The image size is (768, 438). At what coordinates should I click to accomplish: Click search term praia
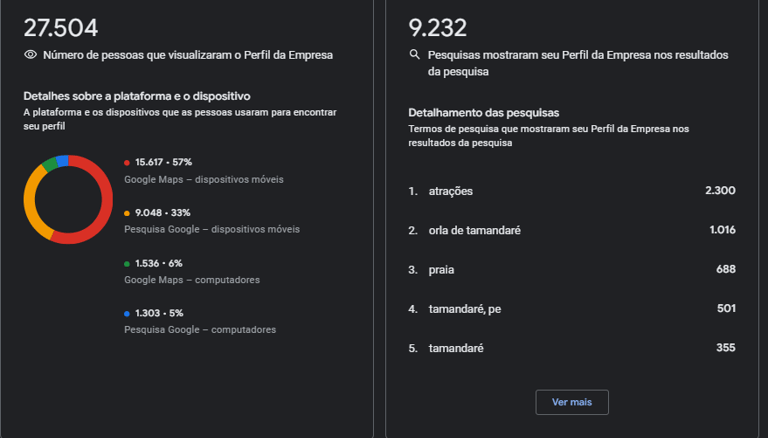[x=441, y=270]
